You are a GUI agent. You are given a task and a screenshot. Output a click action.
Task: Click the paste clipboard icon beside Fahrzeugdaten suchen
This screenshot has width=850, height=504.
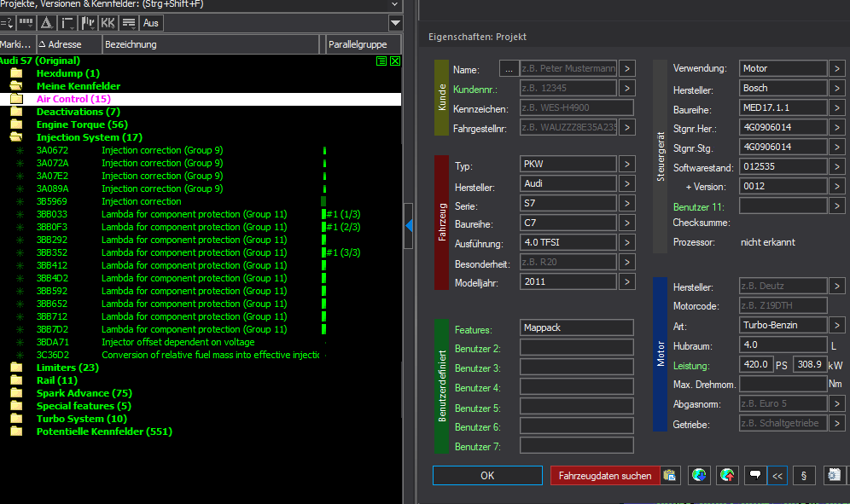670,476
